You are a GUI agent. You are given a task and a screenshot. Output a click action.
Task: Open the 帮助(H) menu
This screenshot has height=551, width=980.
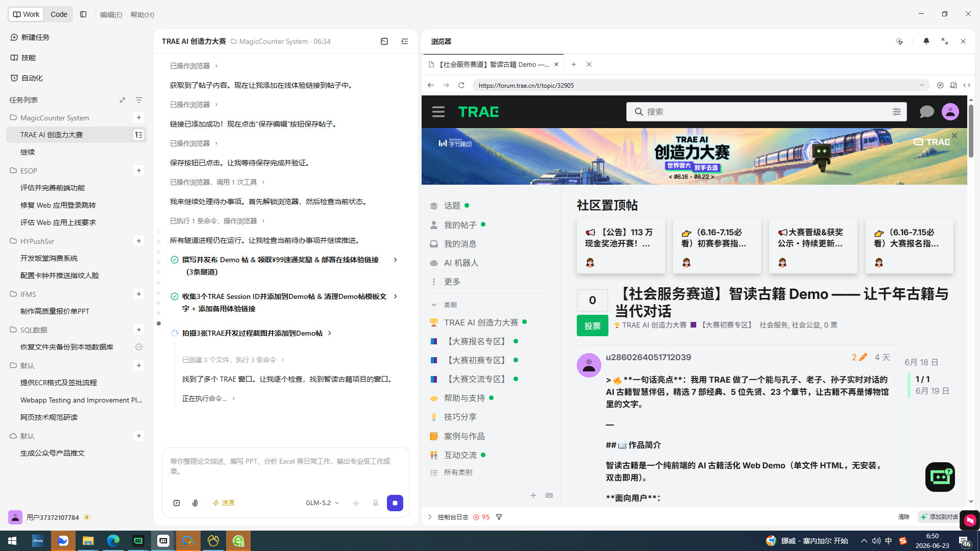click(142, 15)
